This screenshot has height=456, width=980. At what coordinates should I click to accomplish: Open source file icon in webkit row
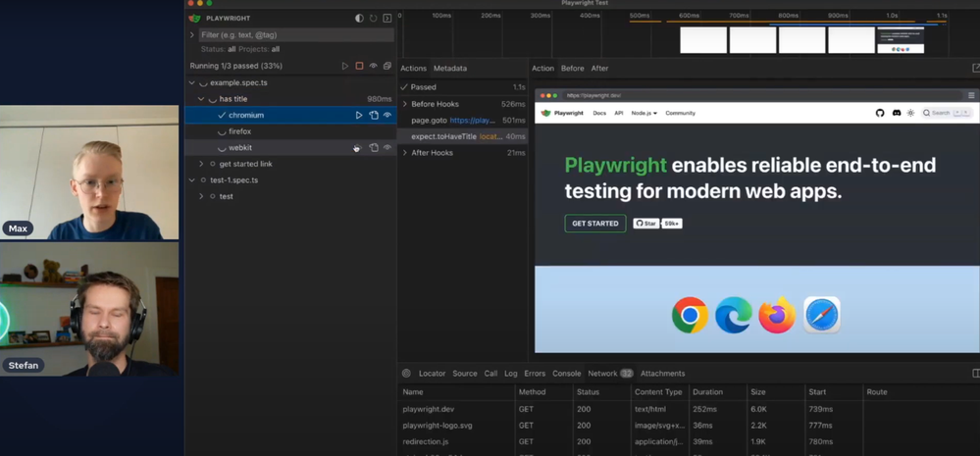[x=373, y=147]
